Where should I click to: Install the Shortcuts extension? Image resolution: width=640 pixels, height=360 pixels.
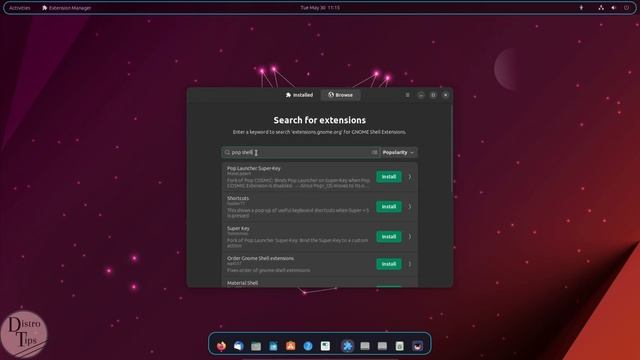389,207
